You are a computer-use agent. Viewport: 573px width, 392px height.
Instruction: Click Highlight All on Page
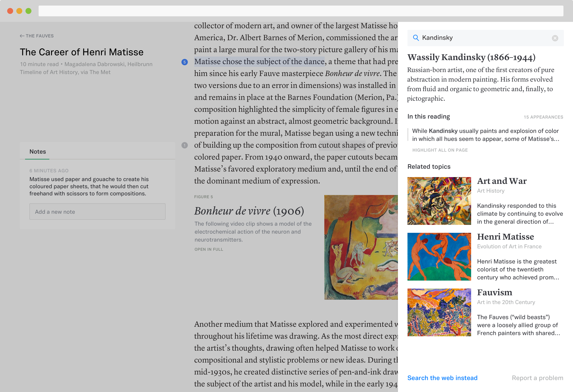point(440,150)
